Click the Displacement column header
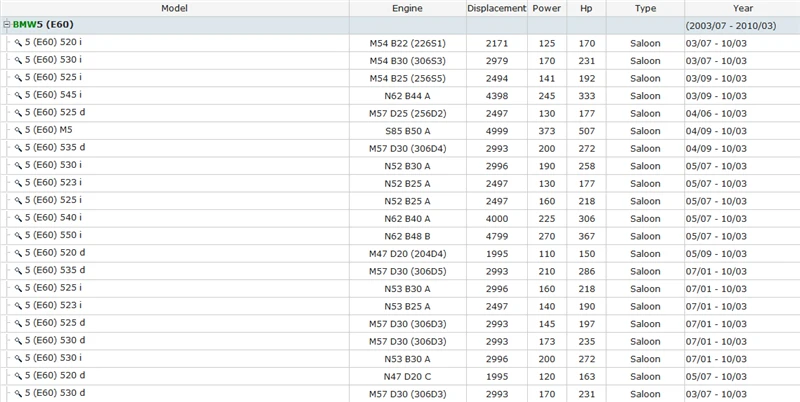This screenshot has width=800, height=402. click(x=496, y=8)
